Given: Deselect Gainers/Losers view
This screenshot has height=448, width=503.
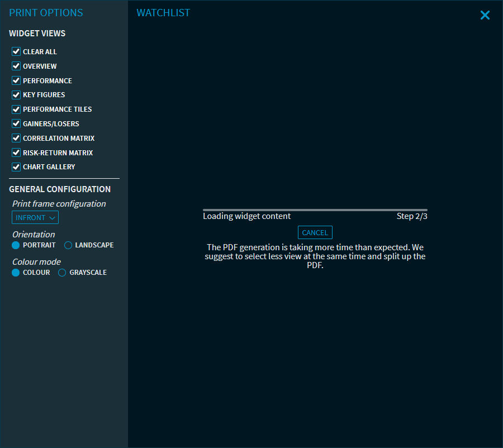Looking at the screenshot, I should (x=16, y=124).
